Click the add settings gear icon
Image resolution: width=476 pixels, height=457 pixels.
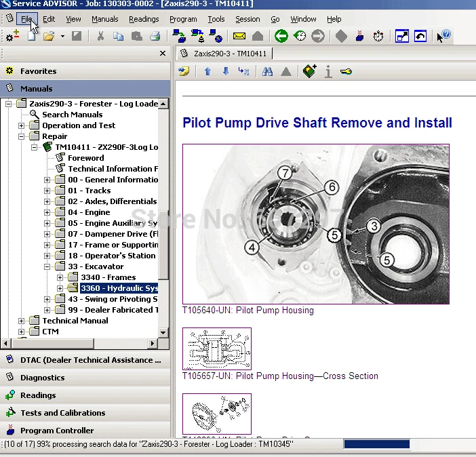pos(12,36)
